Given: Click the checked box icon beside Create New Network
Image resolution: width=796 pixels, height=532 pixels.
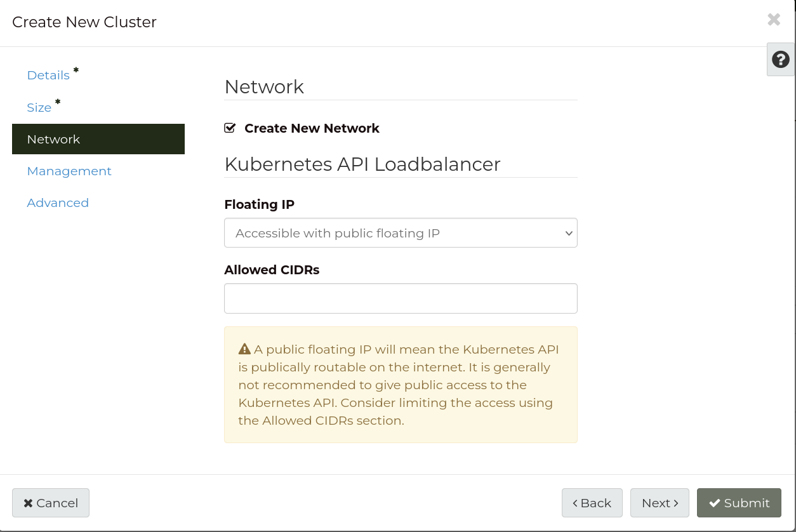Looking at the screenshot, I should point(230,128).
